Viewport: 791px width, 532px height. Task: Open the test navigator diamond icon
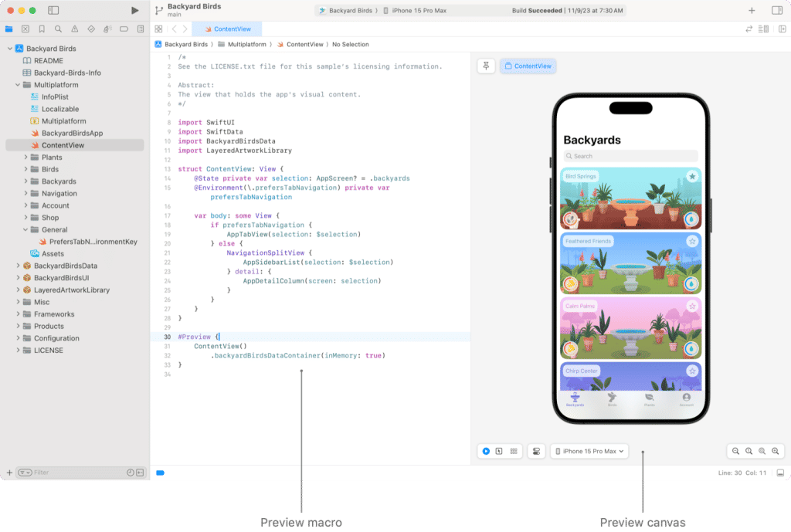click(91, 29)
